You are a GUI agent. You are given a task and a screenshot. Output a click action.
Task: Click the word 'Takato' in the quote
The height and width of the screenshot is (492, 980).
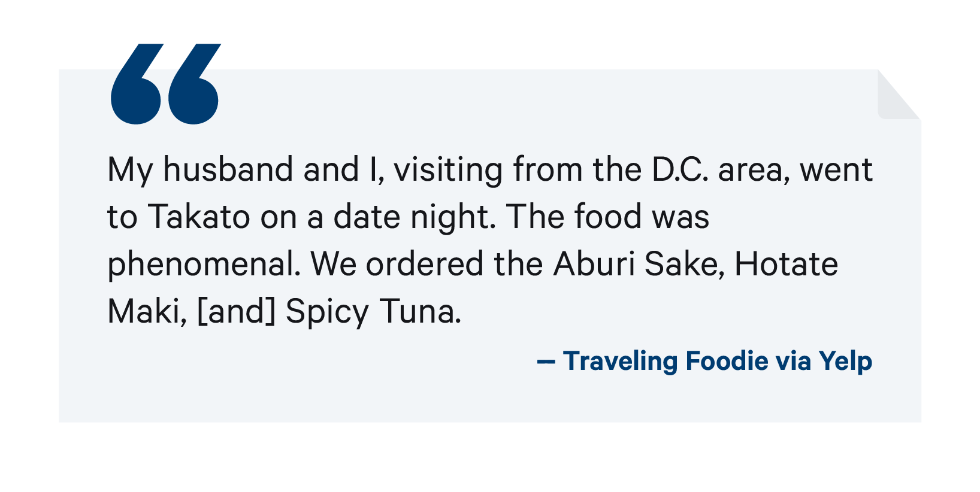click(199, 217)
